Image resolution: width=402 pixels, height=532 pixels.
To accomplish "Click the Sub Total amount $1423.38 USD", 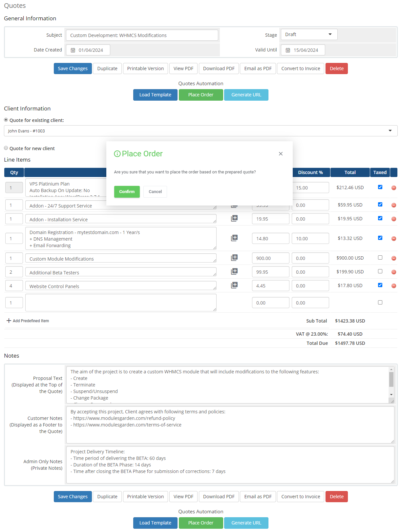I will coord(350,321).
